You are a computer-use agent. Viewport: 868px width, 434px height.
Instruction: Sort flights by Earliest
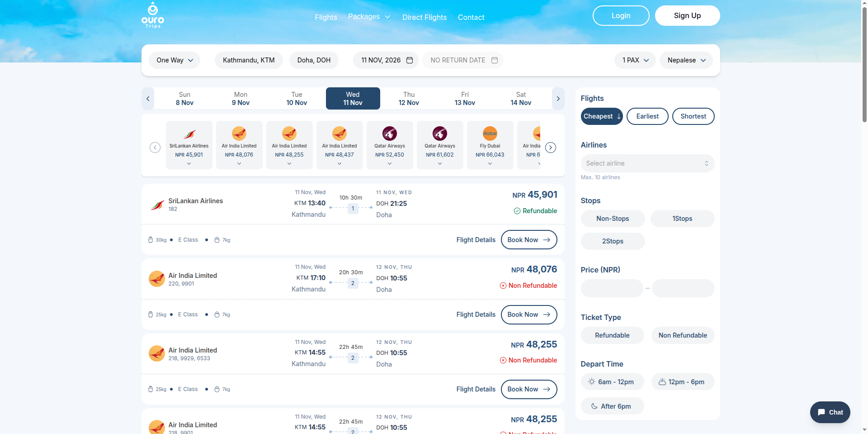(647, 116)
